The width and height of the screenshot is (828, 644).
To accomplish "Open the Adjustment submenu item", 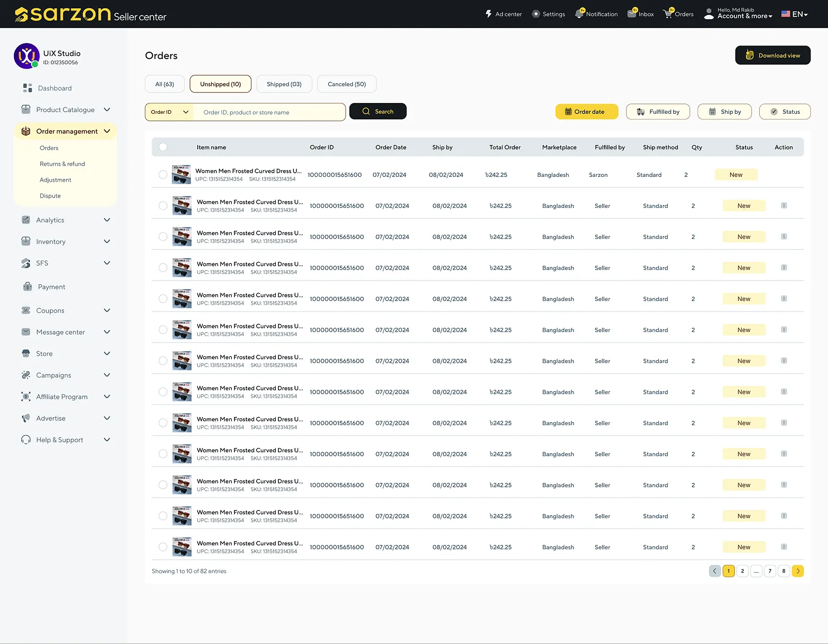I will click(x=55, y=180).
